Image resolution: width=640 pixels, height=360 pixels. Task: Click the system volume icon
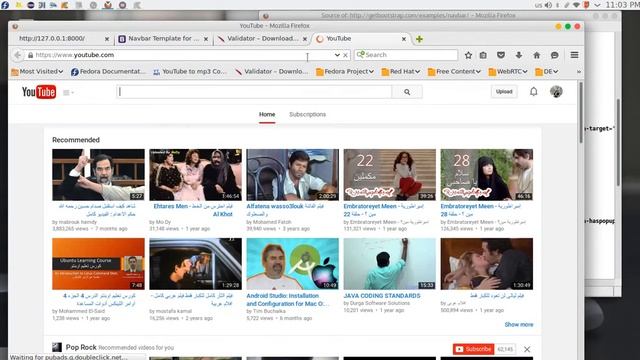[x=549, y=5]
